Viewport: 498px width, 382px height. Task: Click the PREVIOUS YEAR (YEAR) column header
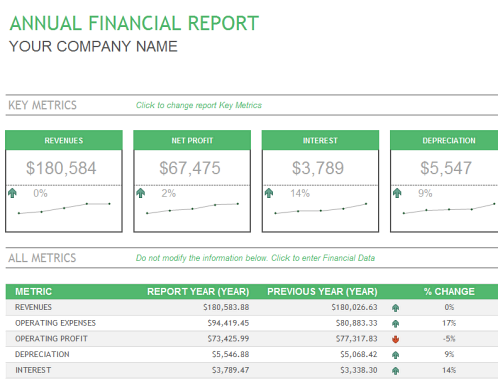tap(322, 292)
